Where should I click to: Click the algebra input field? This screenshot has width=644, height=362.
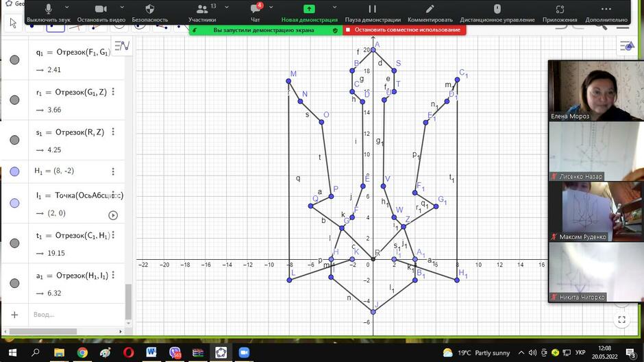76,314
